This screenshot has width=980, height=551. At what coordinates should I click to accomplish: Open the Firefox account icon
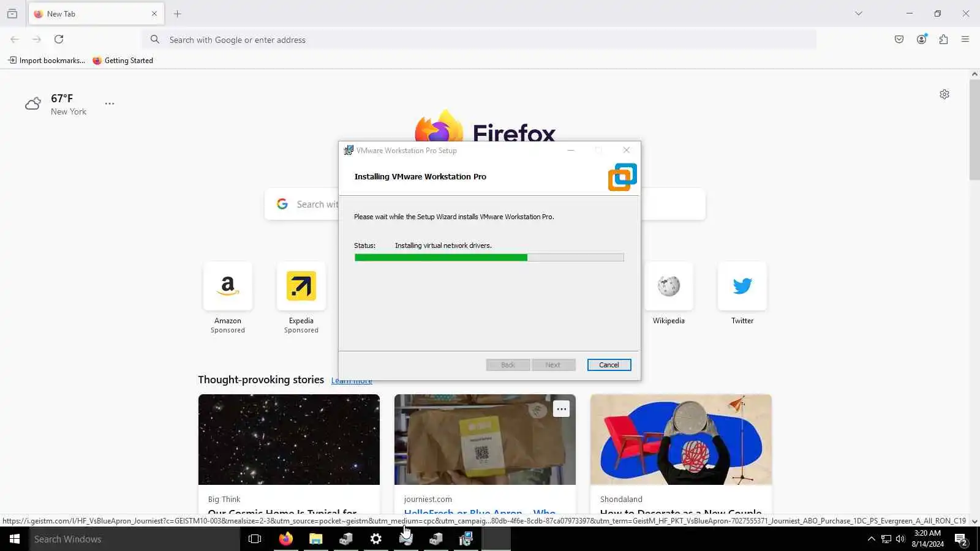click(x=921, y=39)
